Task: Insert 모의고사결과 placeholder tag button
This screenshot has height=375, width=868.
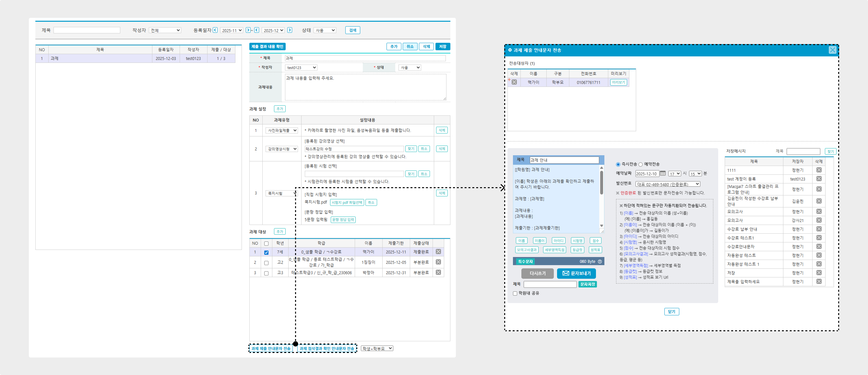Action: click(x=527, y=250)
